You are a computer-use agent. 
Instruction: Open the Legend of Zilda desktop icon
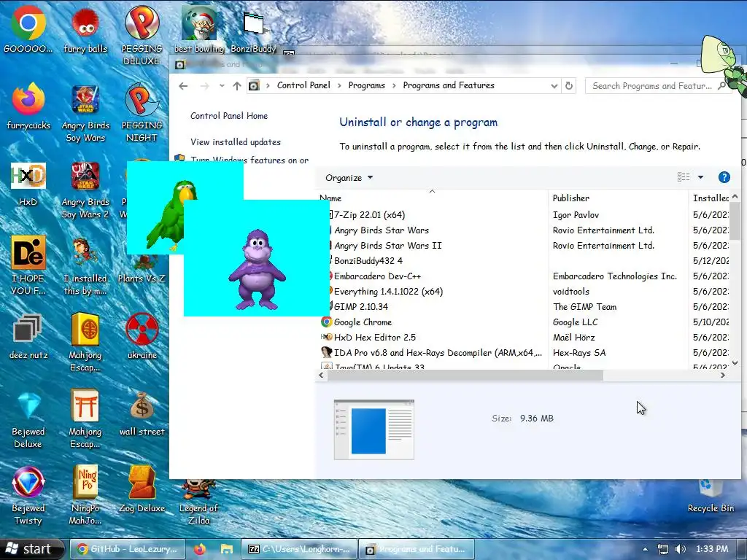coord(199,501)
